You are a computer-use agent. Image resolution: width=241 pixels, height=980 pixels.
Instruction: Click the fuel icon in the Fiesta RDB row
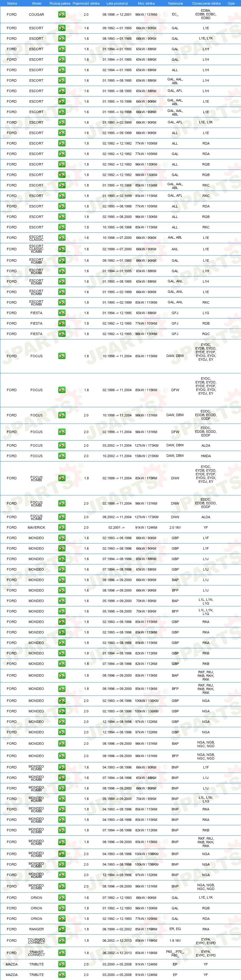click(62, 323)
